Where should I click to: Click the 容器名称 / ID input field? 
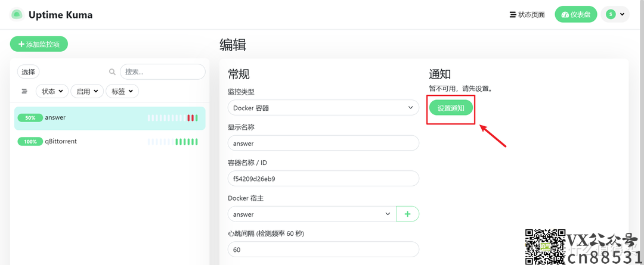pos(323,179)
